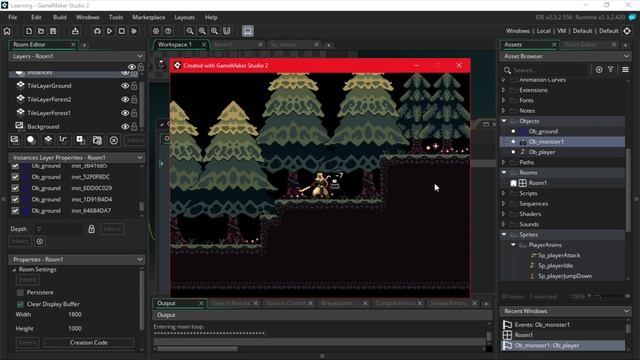Collapse the Asset Browser panel chevron
The height and width of the screenshot is (360, 640).
(x=627, y=56)
